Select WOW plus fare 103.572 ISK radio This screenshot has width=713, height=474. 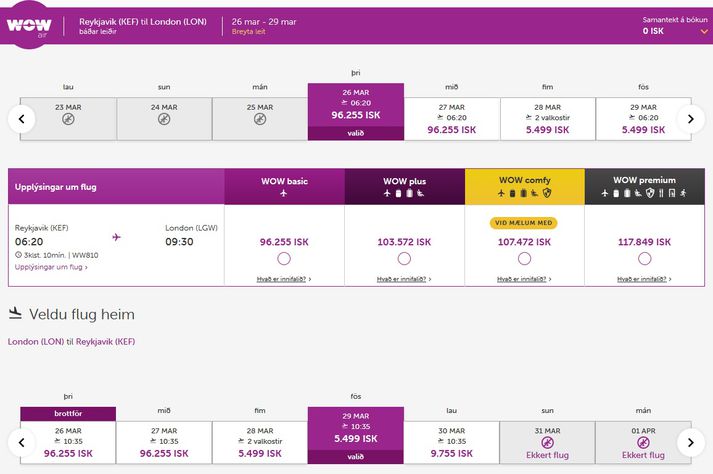pyautogui.click(x=404, y=259)
